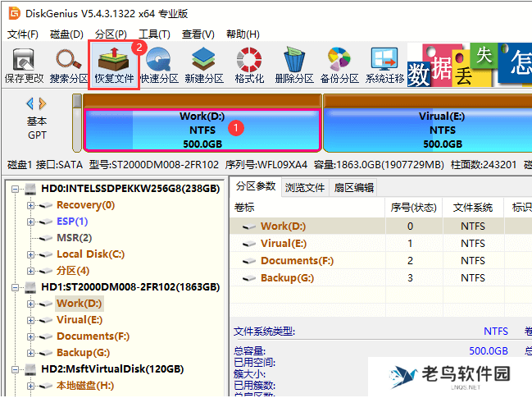Click the 删除分区 delete partition icon
532x398 pixels.
294,66
